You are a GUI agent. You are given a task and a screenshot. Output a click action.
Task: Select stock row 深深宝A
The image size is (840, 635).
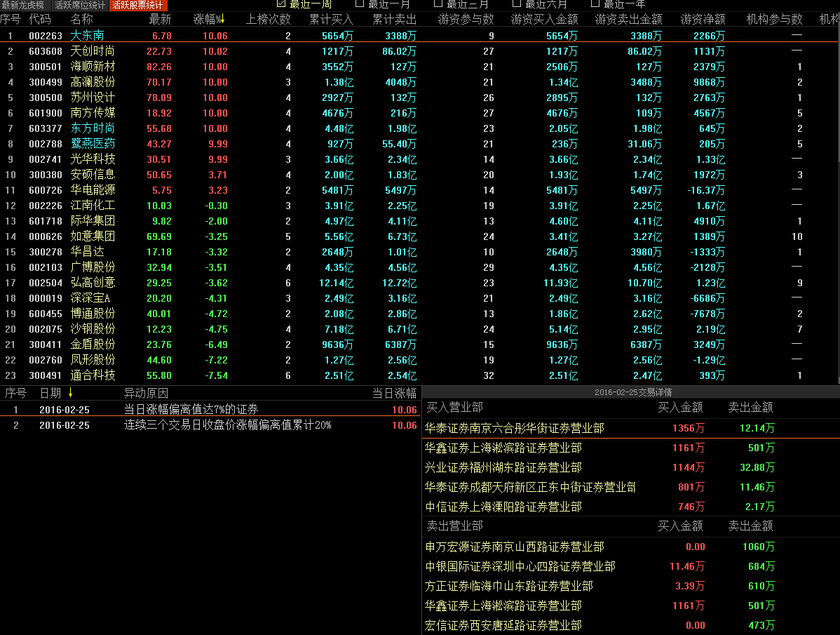tap(419, 298)
